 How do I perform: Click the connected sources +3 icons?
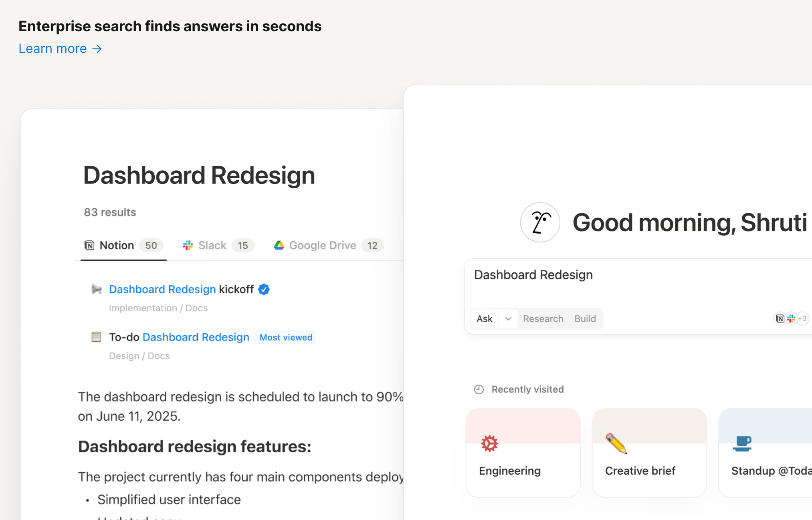click(791, 318)
